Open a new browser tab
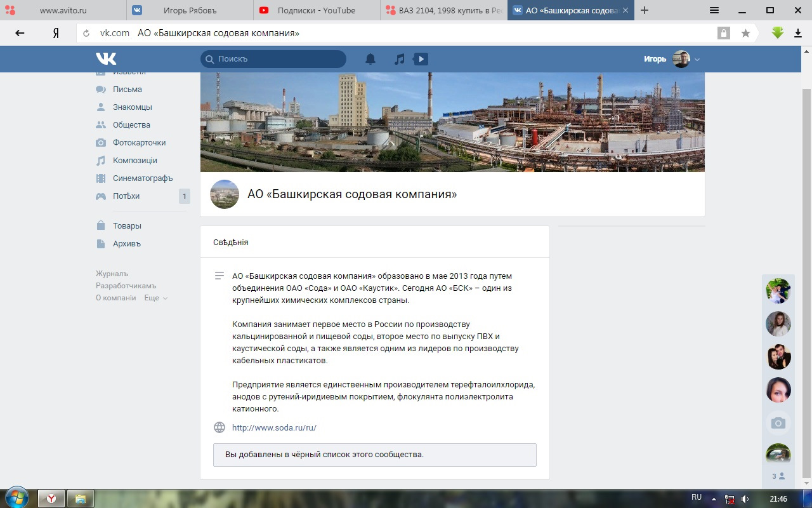This screenshot has width=812, height=508. (645, 10)
